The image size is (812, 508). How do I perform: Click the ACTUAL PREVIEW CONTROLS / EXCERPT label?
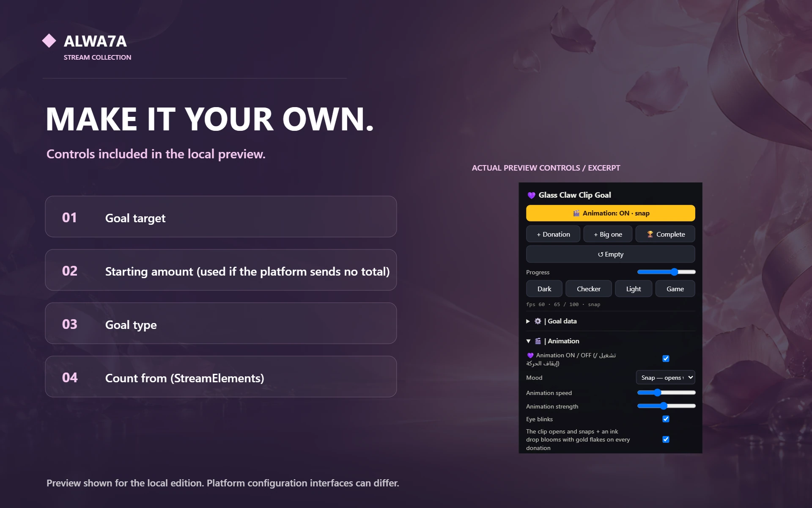pos(546,168)
